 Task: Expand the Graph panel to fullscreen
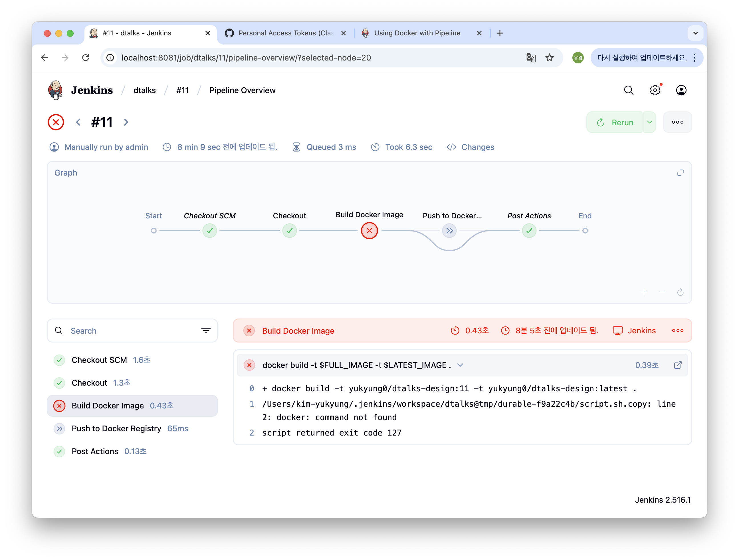click(x=680, y=173)
